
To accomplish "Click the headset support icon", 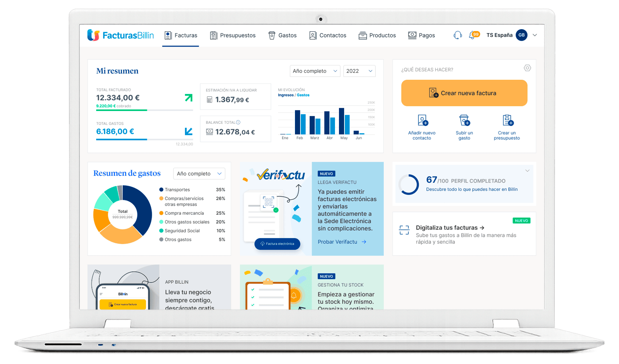I will tap(457, 35).
